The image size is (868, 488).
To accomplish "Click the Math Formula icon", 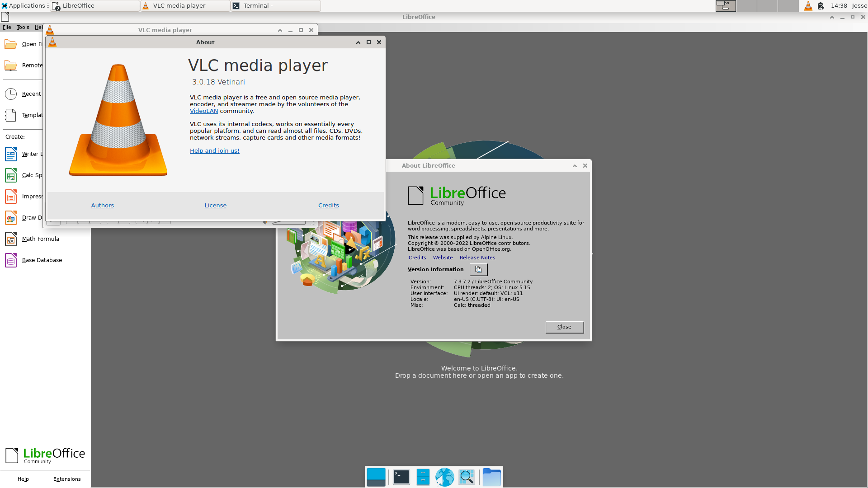I will 11,239.
